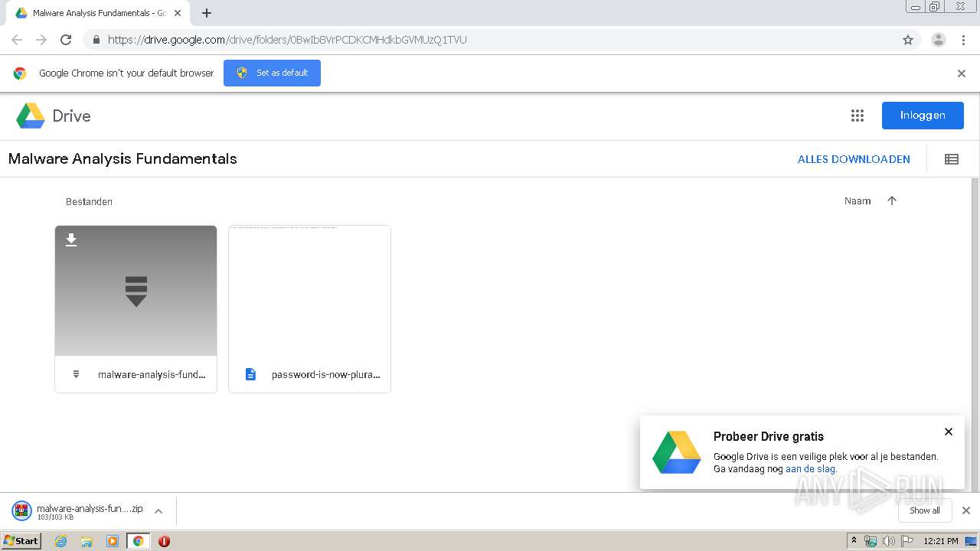Click the Show desktop button
Viewport: 980px width, 551px height.
point(971,541)
